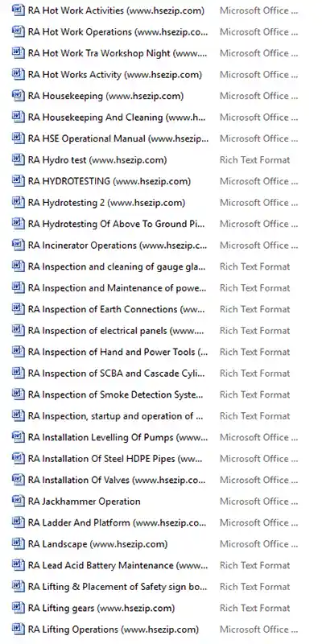Click file name RA Hot Works Activity
This screenshot has height=644, width=322.
pos(115,74)
